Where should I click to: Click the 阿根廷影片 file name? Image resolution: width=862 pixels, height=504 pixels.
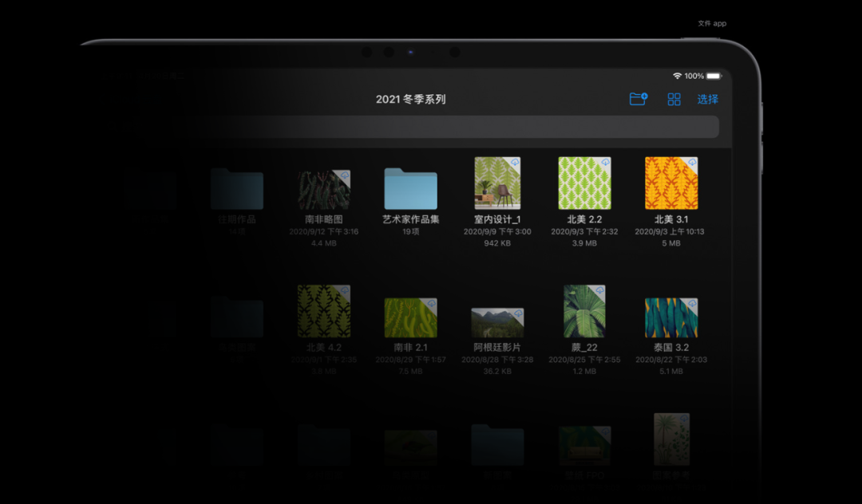pyautogui.click(x=497, y=347)
